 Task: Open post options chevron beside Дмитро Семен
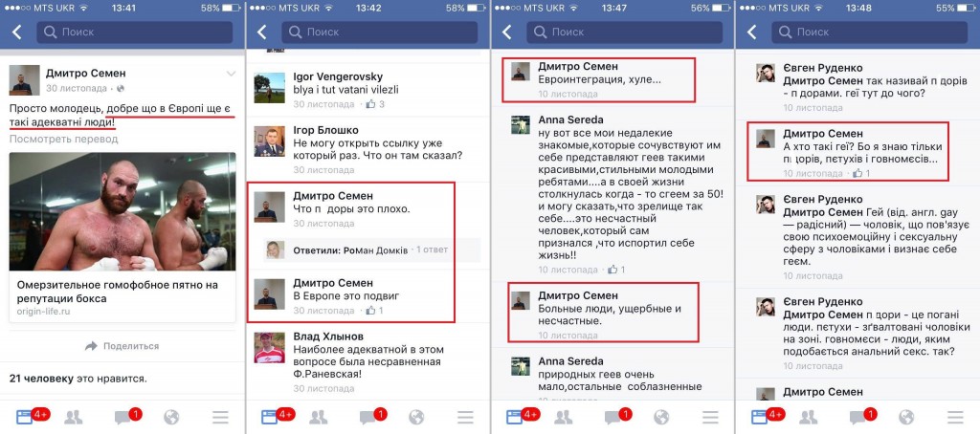(x=231, y=74)
